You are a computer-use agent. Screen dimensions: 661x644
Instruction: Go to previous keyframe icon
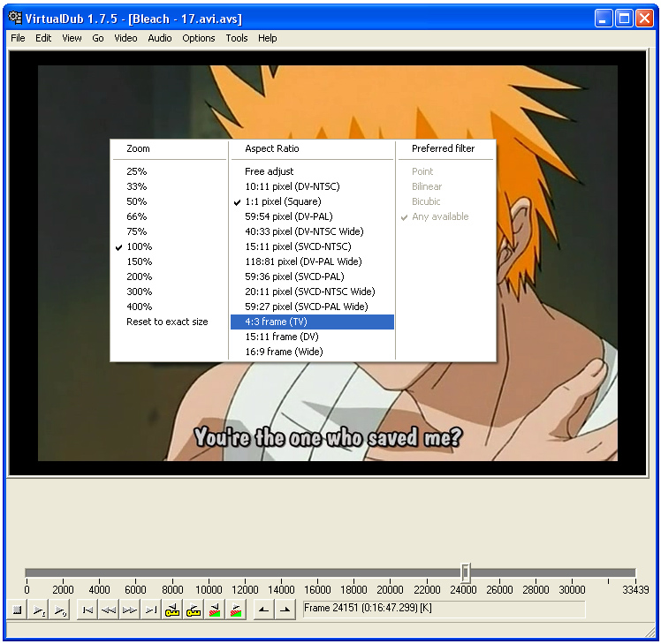[x=172, y=610]
